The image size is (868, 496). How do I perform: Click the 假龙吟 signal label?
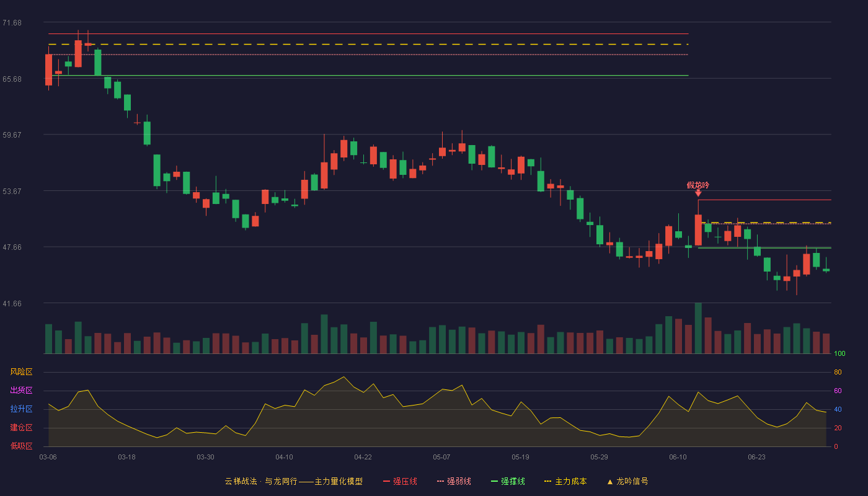click(x=698, y=185)
